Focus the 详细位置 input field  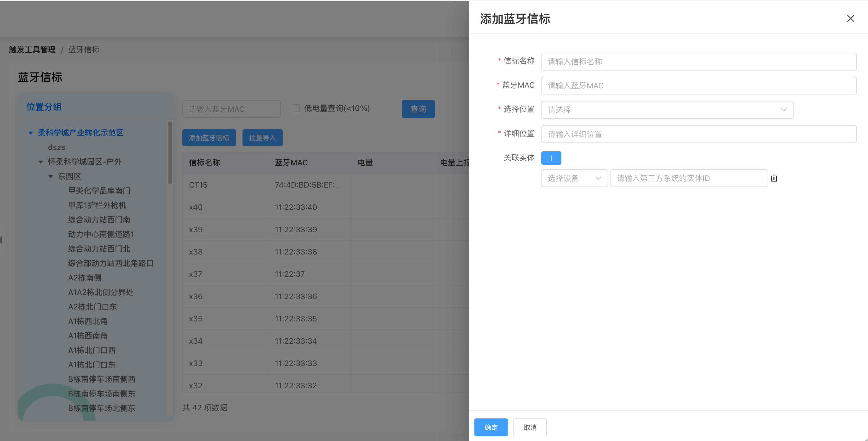699,134
